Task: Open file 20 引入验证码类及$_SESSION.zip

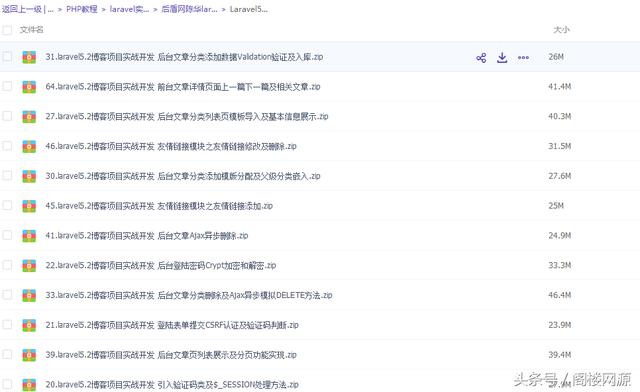Action: pyautogui.click(x=172, y=385)
